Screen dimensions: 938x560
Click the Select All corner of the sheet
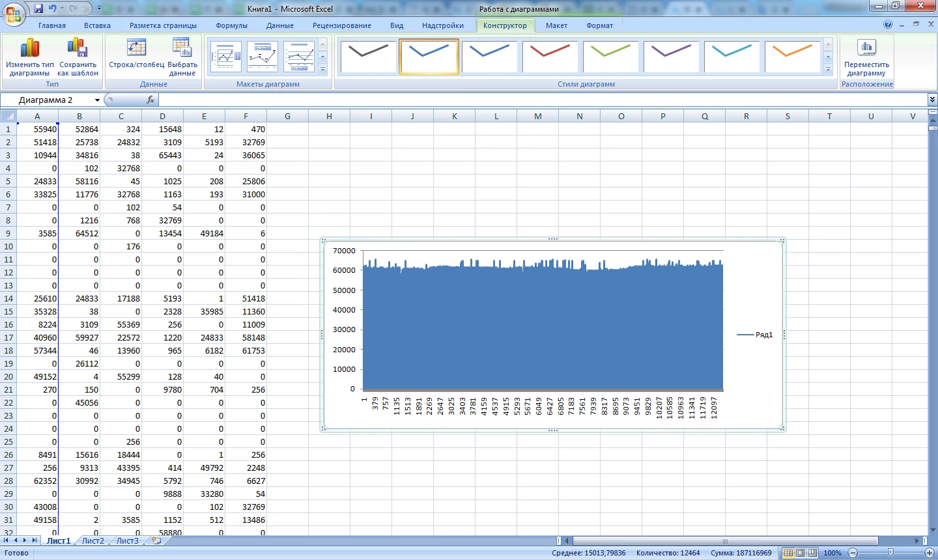coord(8,116)
